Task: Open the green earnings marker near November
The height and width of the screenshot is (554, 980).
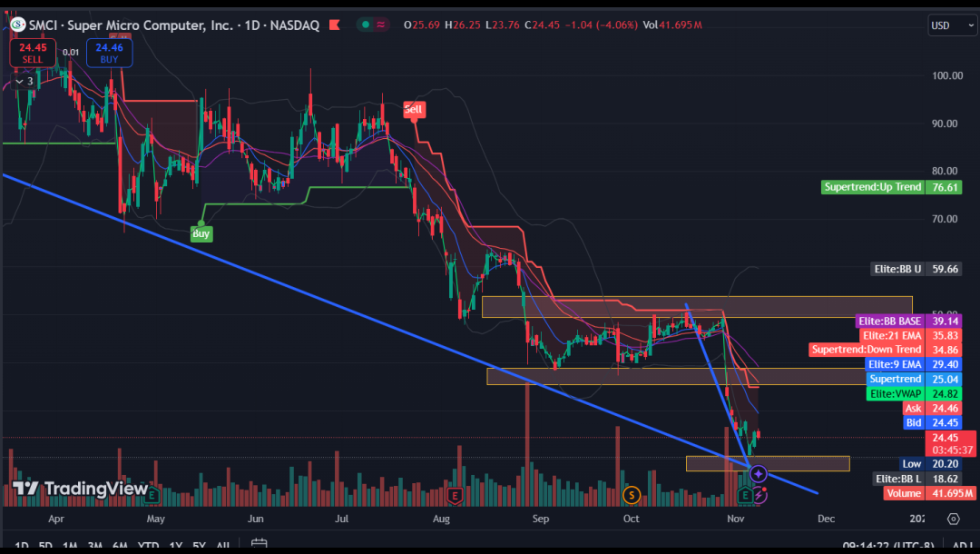Action: (x=744, y=496)
